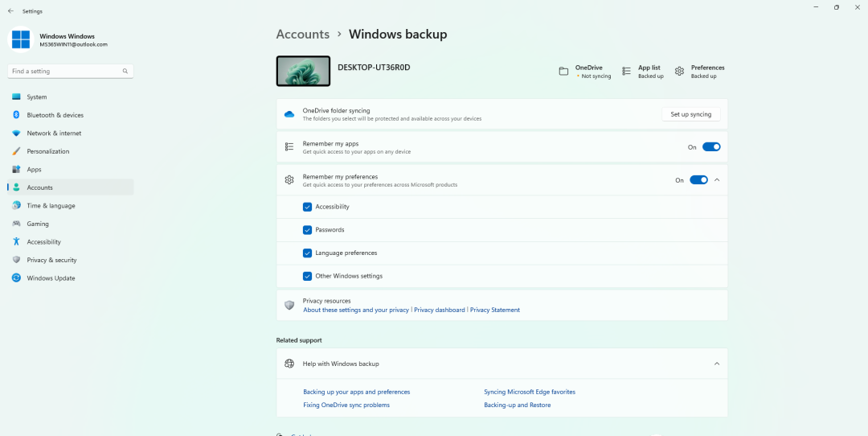The width and height of the screenshot is (868, 436).
Task: Open Windows Update page
Action: [x=71, y=278]
